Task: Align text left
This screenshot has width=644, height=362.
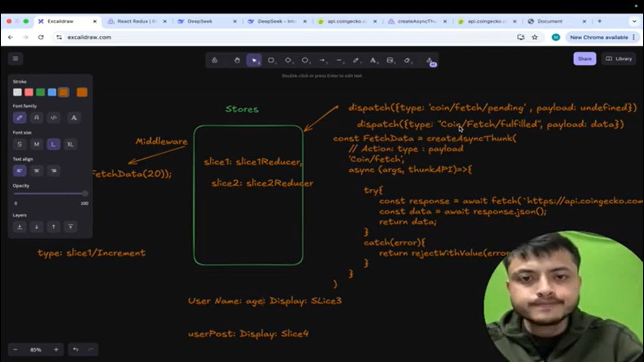Action: click(x=20, y=171)
